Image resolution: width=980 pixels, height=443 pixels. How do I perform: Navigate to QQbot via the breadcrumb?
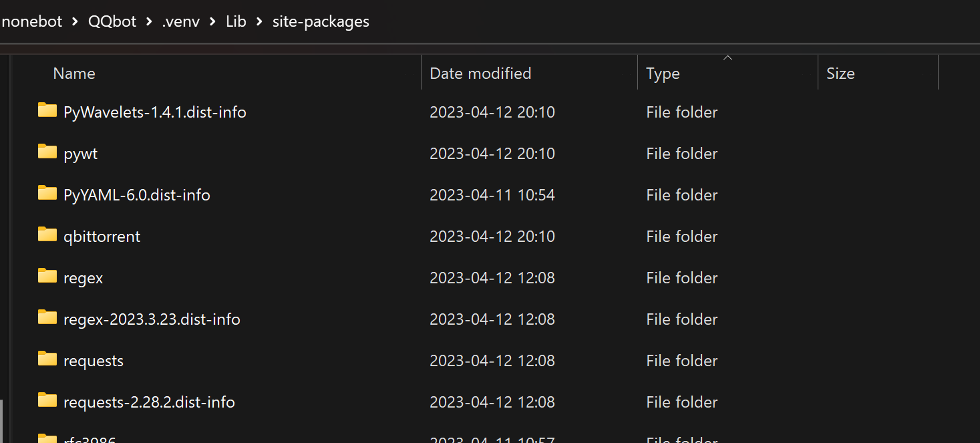coord(112,21)
